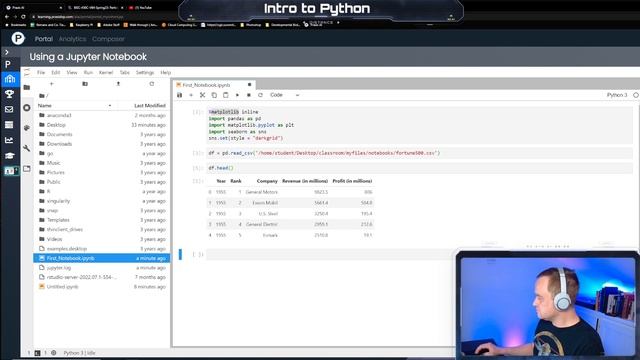Select the examples.desktop file
This screenshot has width=640, height=360.
pyautogui.click(x=101, y=249)
